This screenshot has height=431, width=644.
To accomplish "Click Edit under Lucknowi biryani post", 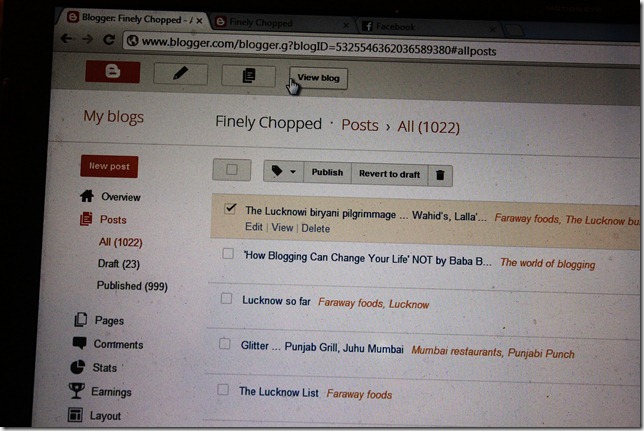I will pos(254,227).
